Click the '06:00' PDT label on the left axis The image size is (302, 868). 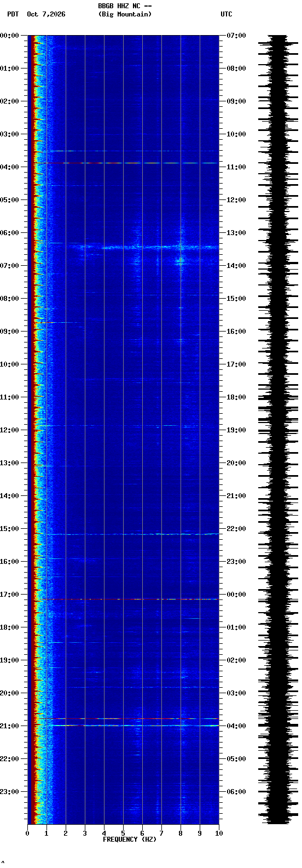(x=9, y=233)
